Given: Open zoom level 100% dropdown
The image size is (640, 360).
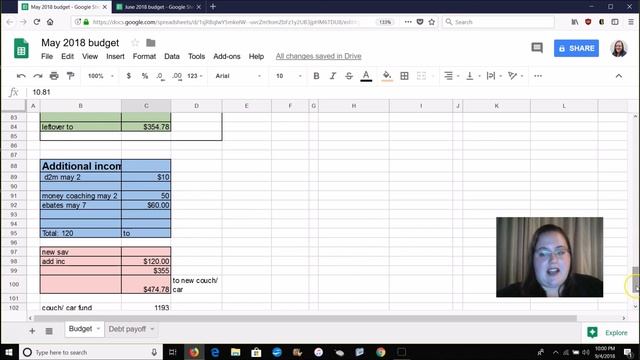Looking at the screenshot, I should 100,76.
